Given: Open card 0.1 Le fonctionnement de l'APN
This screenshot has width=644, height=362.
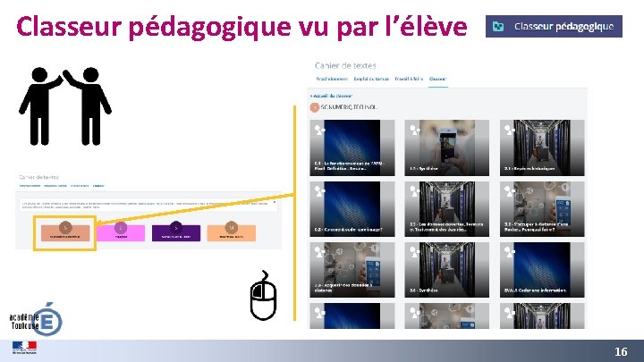Looking at the screenshot, I should click(x=352, y=147).
